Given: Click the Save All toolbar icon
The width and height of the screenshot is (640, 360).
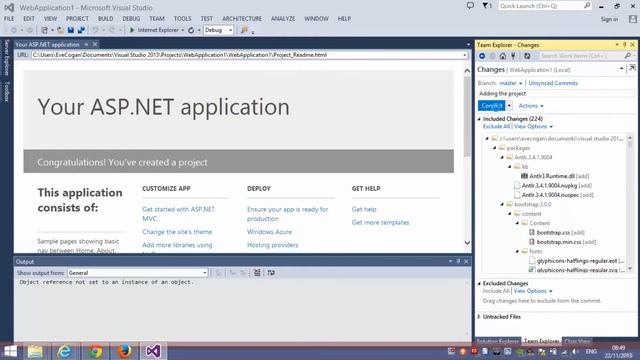Looking at the screenshot, I should point(81,30).
